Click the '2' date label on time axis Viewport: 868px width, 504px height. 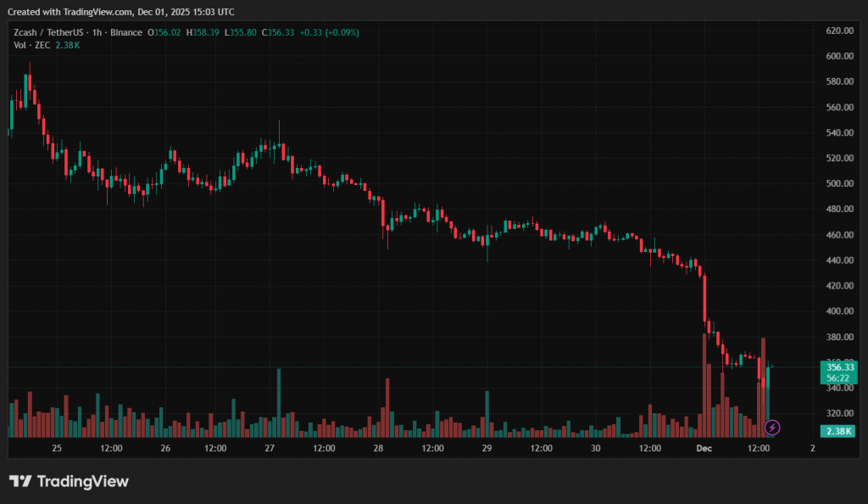click(812, 447)
